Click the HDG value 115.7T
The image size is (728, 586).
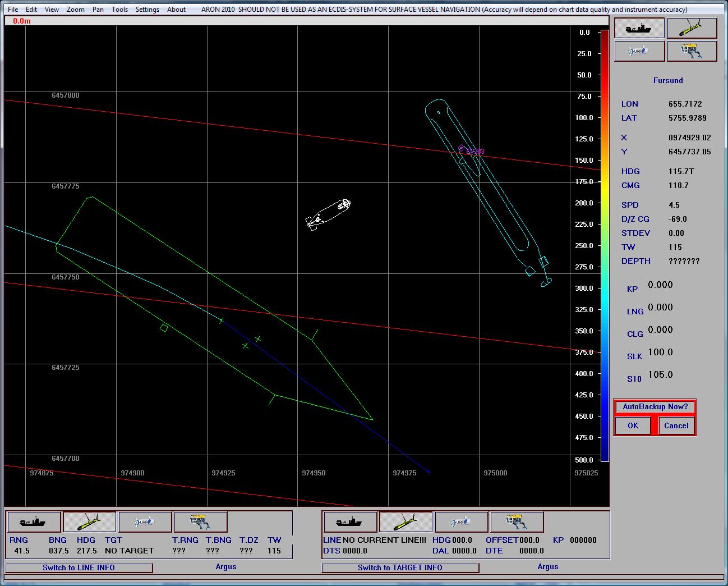point(681,171)
